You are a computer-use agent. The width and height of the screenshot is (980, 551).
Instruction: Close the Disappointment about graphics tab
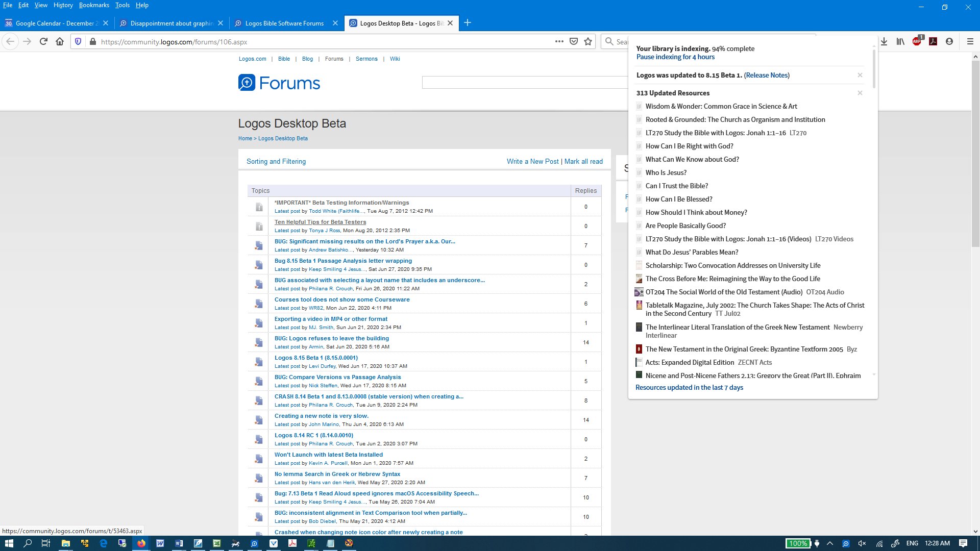coord(220,23)
